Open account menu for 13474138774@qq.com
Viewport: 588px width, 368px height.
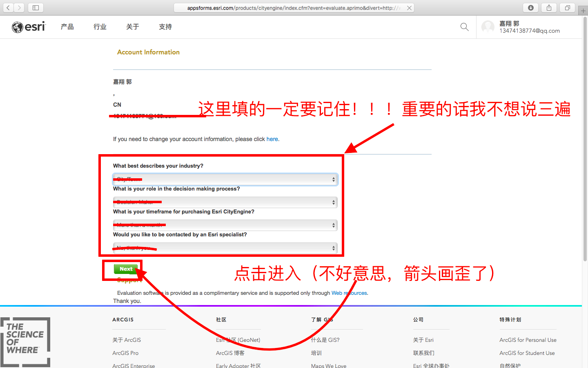coord(529,27)
